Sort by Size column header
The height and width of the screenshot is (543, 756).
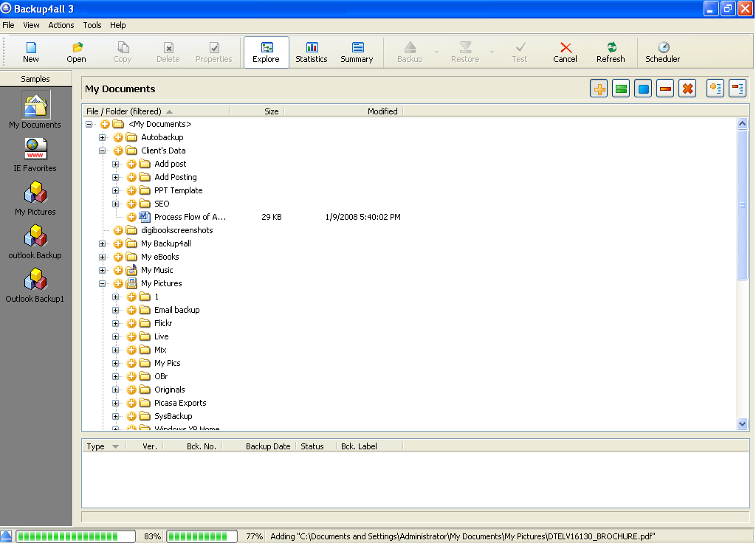[257, 111]
